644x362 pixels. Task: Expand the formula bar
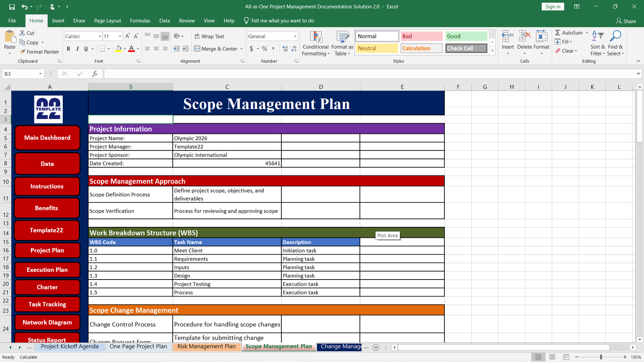tap(638, 74)
